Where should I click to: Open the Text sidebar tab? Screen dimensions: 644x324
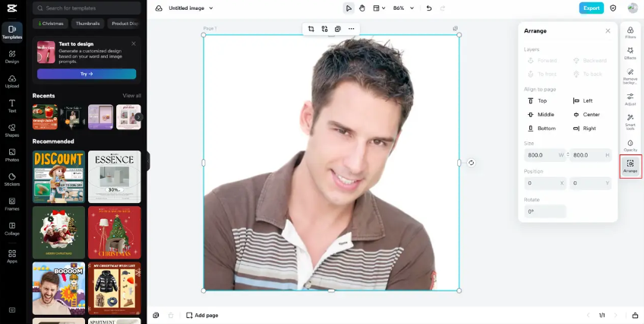click(12, 106)
